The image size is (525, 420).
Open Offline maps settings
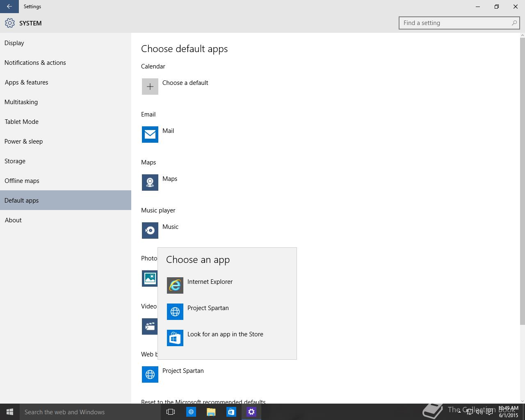(66, 181)
